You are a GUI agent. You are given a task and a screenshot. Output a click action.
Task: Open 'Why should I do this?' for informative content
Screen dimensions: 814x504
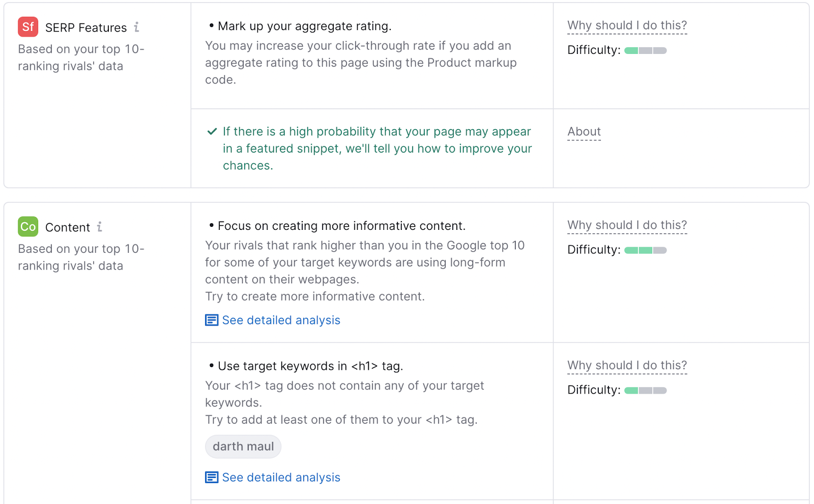pos(627,224)
